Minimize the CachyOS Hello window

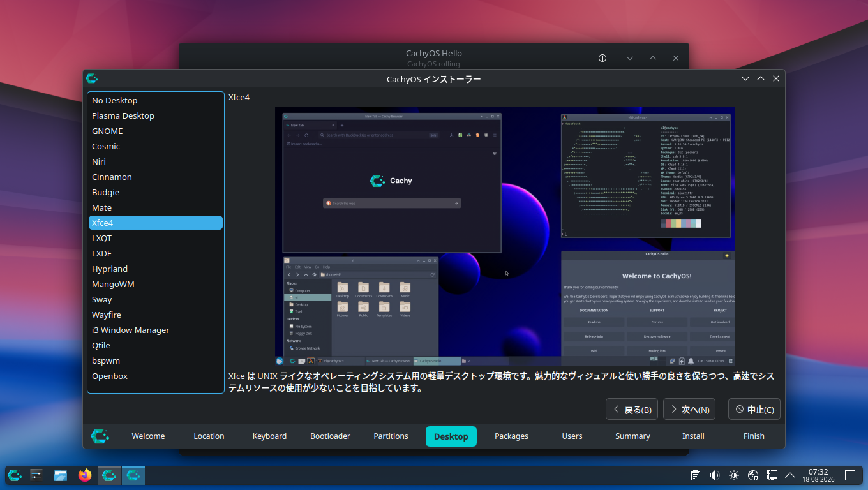point(630,58)
